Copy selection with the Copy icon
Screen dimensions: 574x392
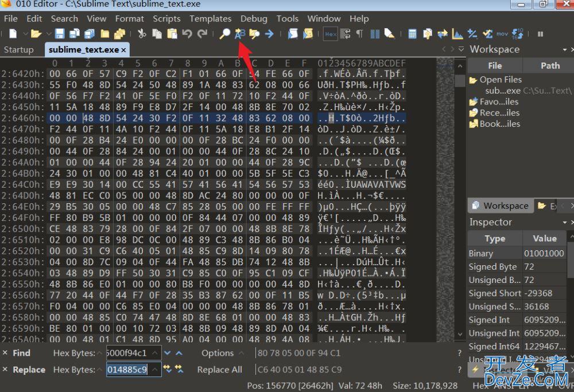(157, 34)
